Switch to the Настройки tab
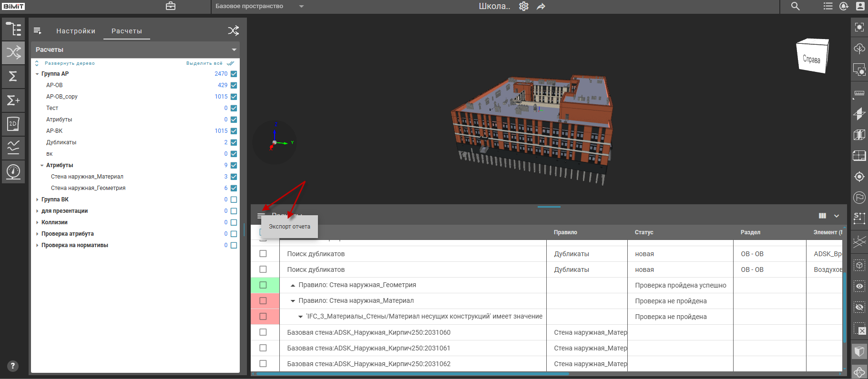Screen dimensions: 868x379 (76, 31)
